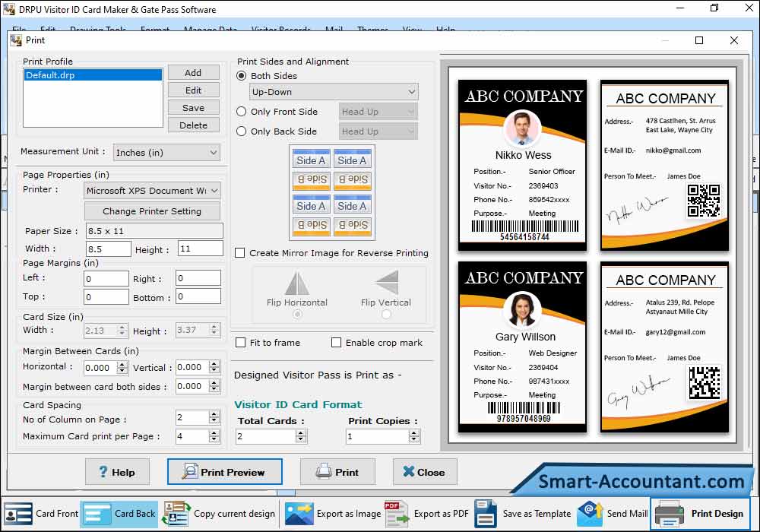Click Edit profile button
Screen dimensions: 760x532
[x=193, y=90]
